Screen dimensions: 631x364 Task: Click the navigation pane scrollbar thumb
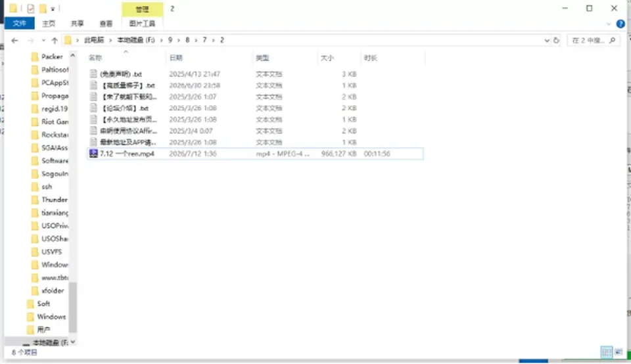click(73, 307)
